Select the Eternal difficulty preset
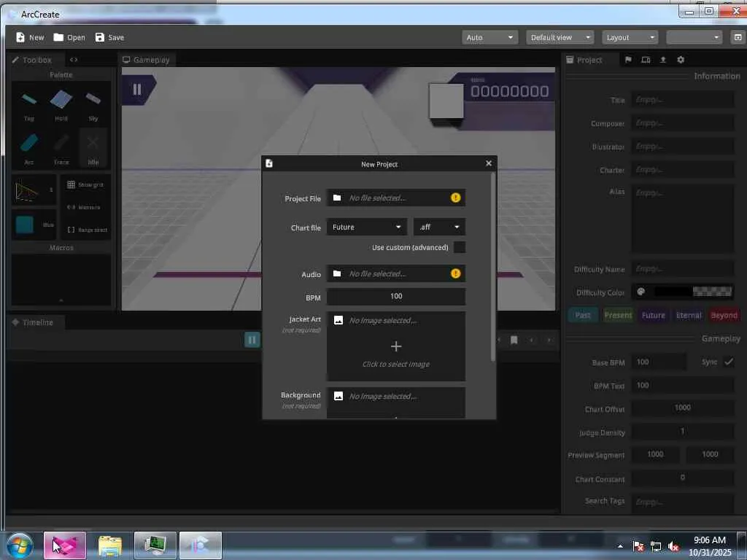The height and width of the screenshot is (560, 747). point(689,315)
